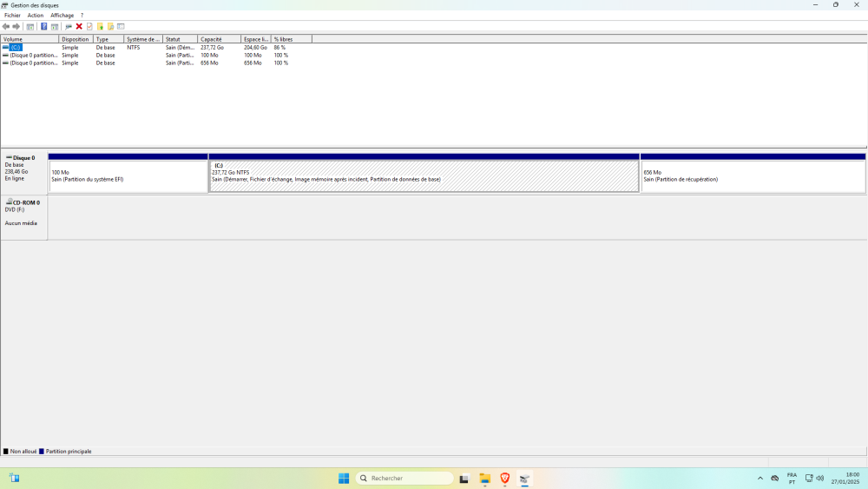The width and height of the screenshot is (868, 489).
Task: Open the Widgets icon on the taskbar
Action: pos(15,478)
